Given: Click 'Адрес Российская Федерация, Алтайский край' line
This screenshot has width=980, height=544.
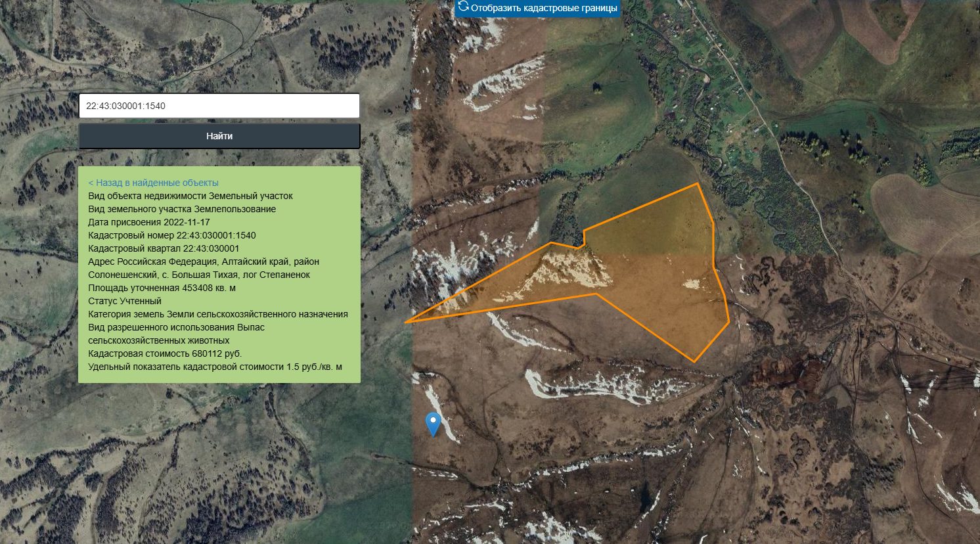Looking at the screenshot, I should tap(204, 268).
